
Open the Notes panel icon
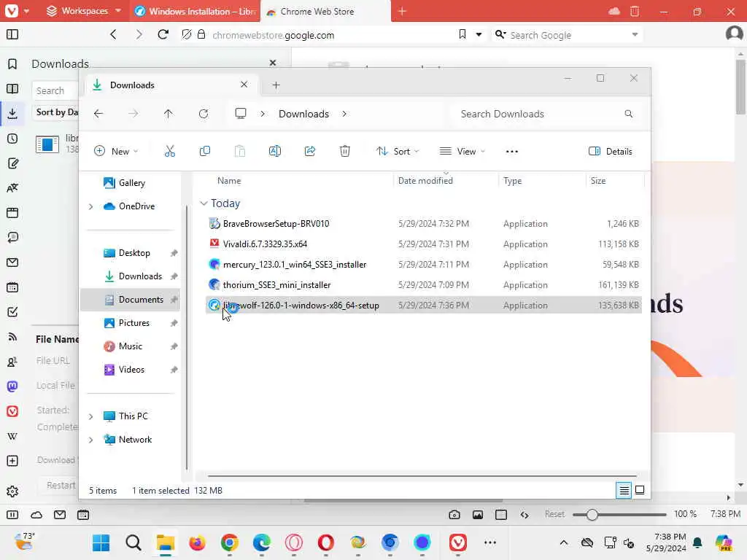(12, 163)
